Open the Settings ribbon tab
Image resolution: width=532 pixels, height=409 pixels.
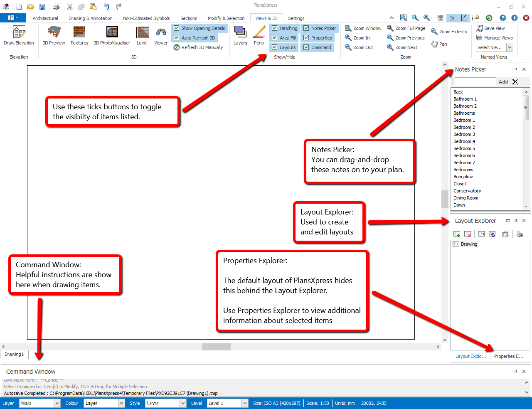(x=296, y=18)
